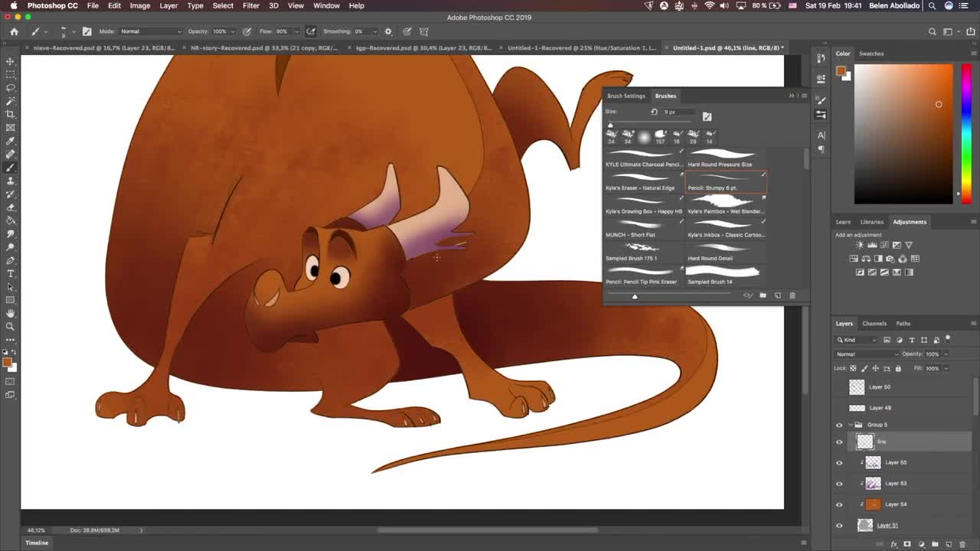Select the Rectangular Marquee tool
Screen dimensions: 980x551
[10, 74]
